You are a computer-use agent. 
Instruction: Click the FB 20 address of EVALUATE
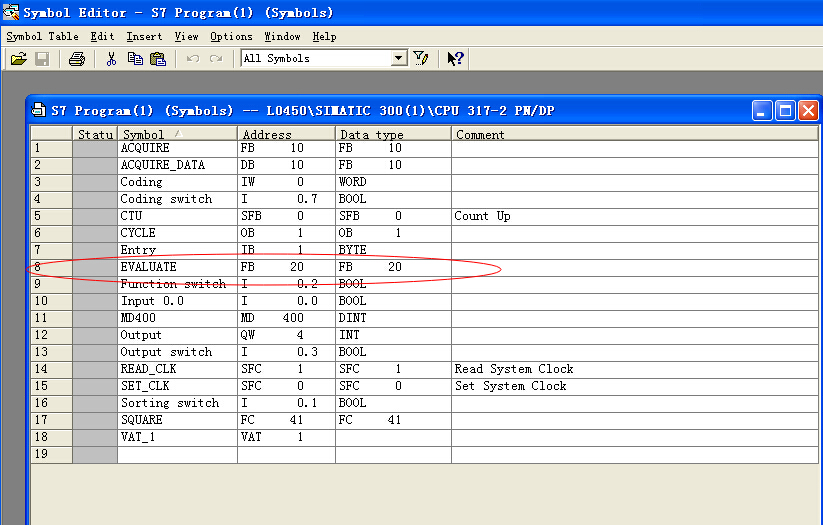tap(287, 267)
